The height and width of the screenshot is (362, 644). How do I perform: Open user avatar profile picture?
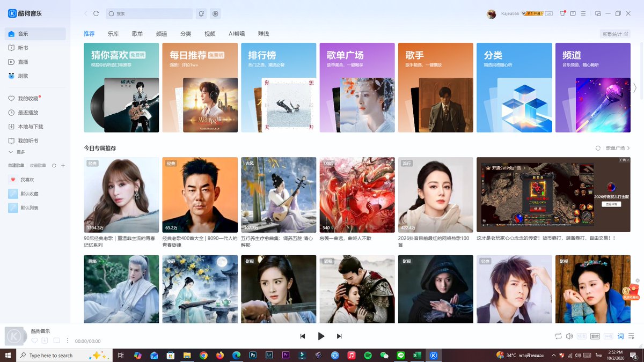(491, 14)
